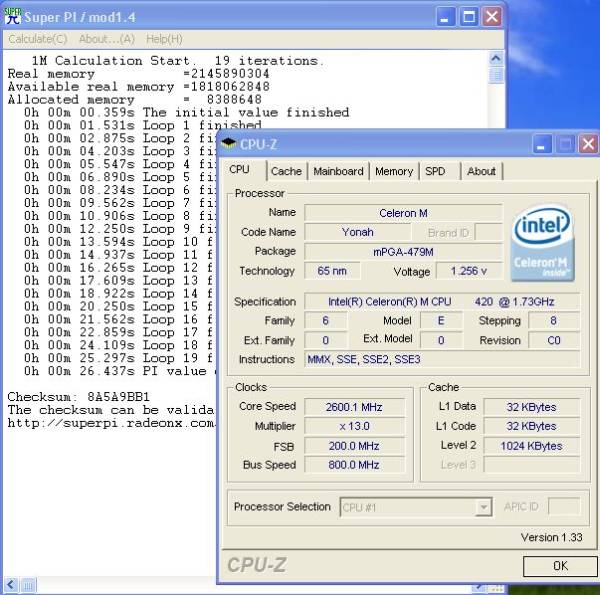Screen dimensions: 600x595
Task: Click the Super PI horizontal scrollbar left arrow
Action: point(11,585)
